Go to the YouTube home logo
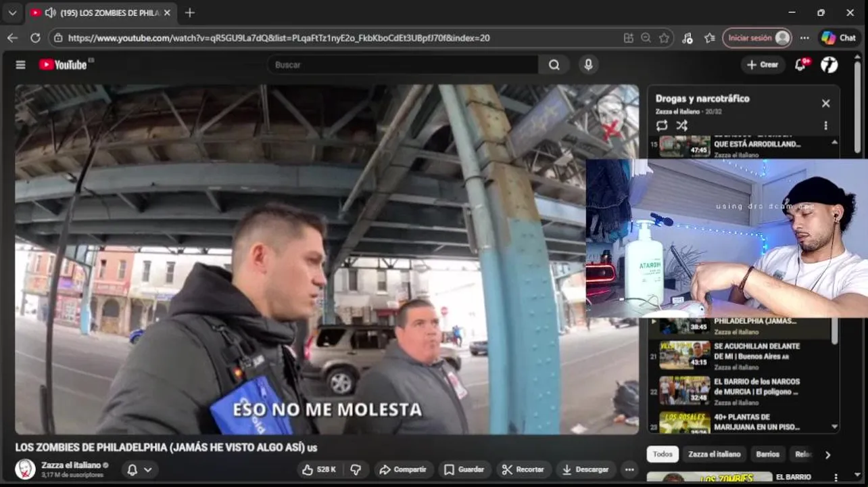The width and height of the screenshot is (868, 487). point(63,65)
